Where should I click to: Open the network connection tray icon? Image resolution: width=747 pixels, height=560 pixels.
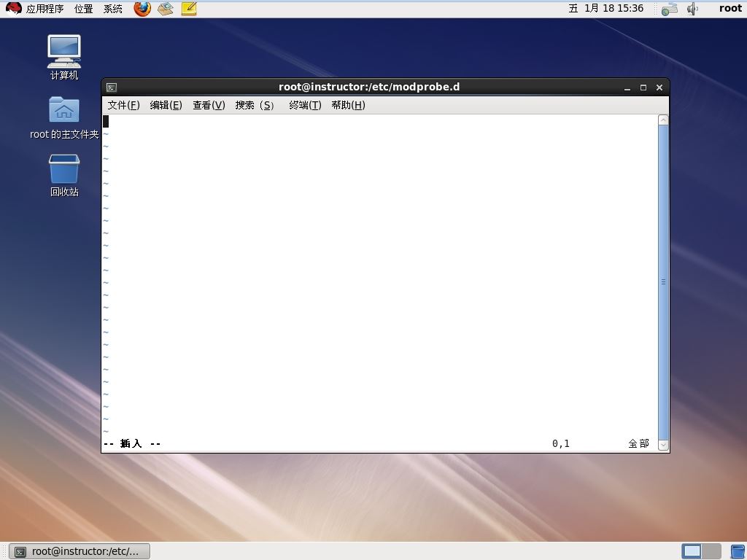click(x=670, y=9)
